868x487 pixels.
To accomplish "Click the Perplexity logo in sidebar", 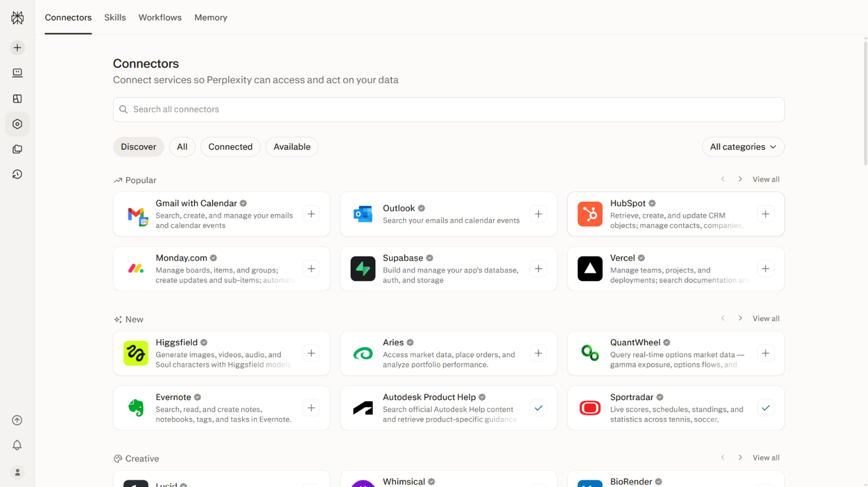I will click(x=18, y=18).
